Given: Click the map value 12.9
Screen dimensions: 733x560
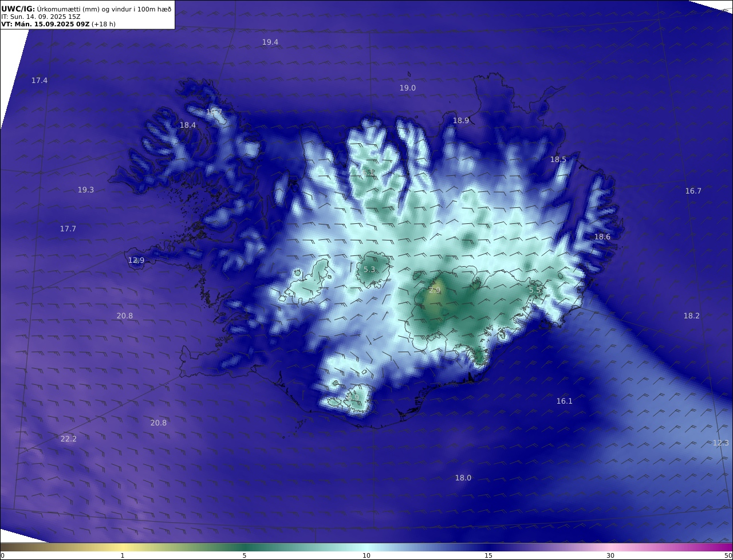Looking at the screenshot, I should [136, 260].
